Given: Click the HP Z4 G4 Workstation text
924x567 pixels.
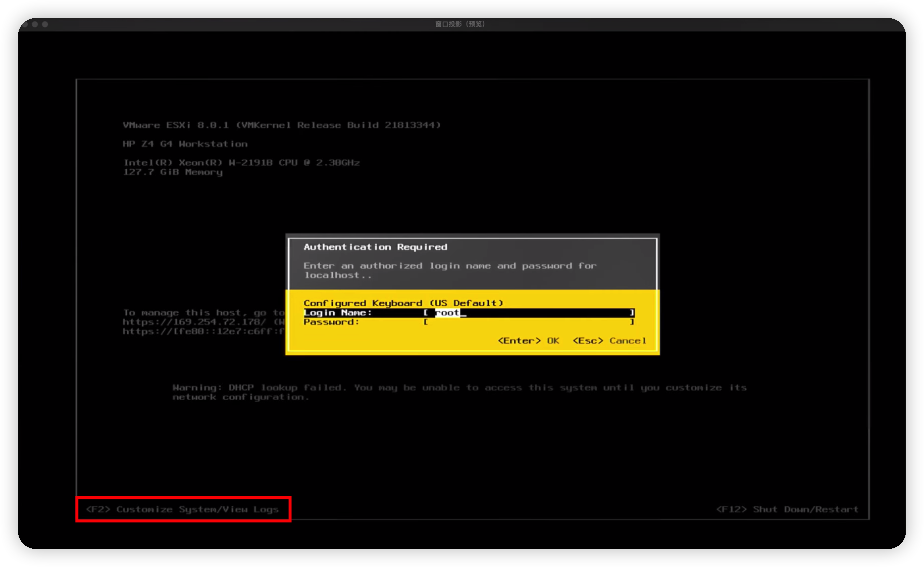Looking at the screenshot, I should click(185, 144).
